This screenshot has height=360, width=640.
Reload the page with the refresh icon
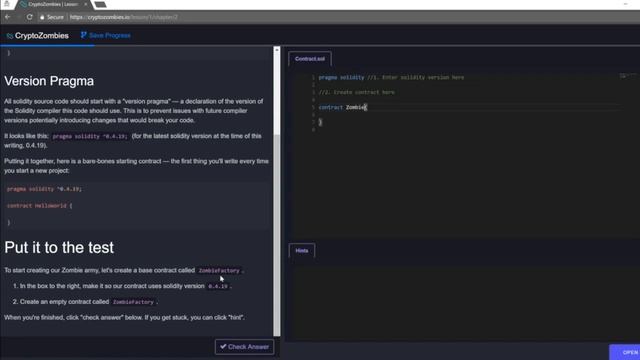pyautogui.click(x=29, y=17)
